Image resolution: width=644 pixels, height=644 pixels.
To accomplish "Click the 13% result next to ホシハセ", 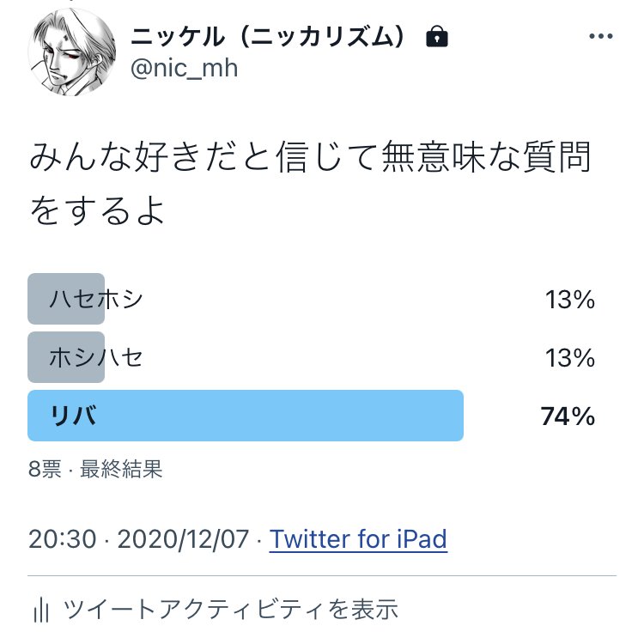I will (570, 358).
